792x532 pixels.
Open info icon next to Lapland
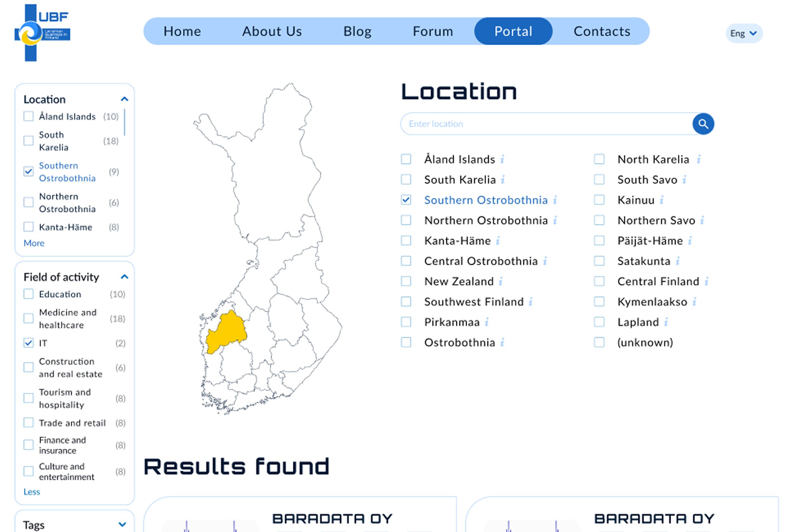(666, 322)
